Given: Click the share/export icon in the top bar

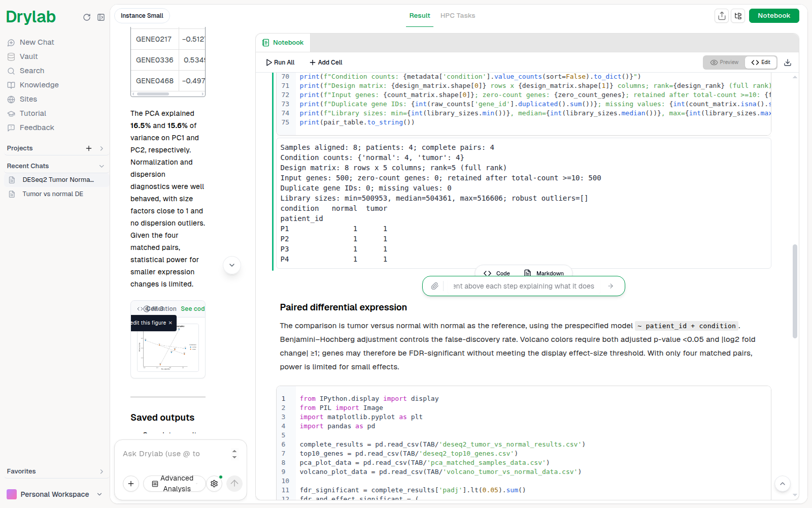Looking at the screenshot, I should (x=722, y=16).
